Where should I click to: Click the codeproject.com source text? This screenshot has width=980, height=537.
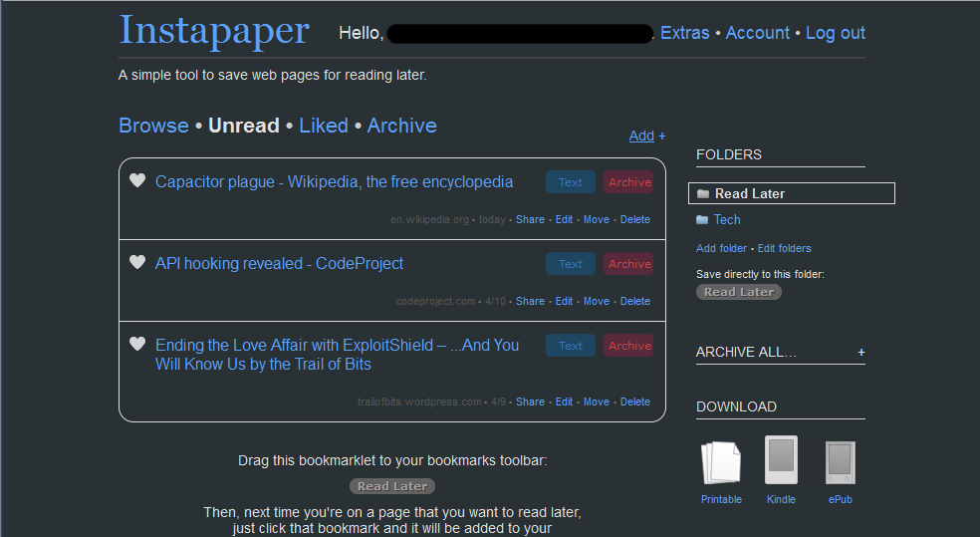[435, 301]
